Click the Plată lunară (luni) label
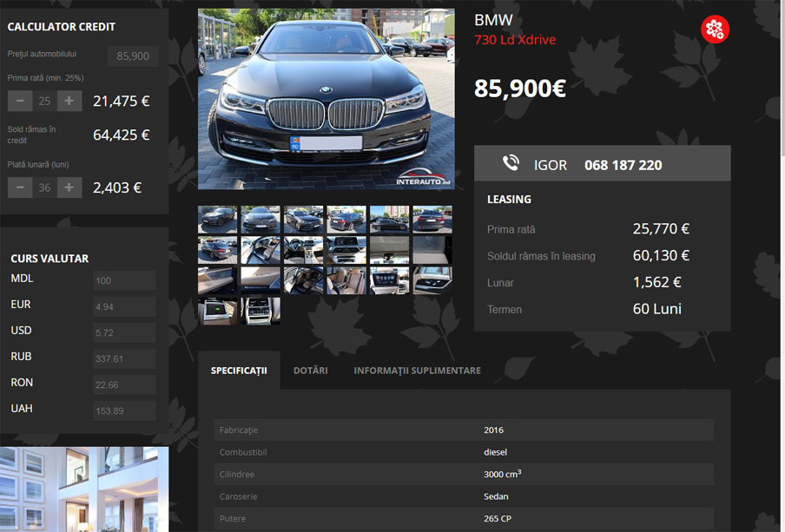 pos(38,165)
